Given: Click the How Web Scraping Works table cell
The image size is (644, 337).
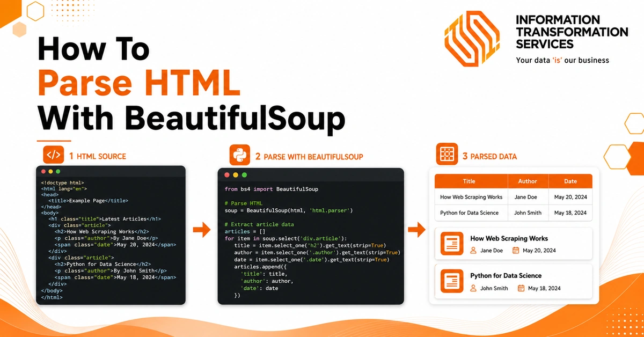Looking at the screenshot, I should point(471,197).
